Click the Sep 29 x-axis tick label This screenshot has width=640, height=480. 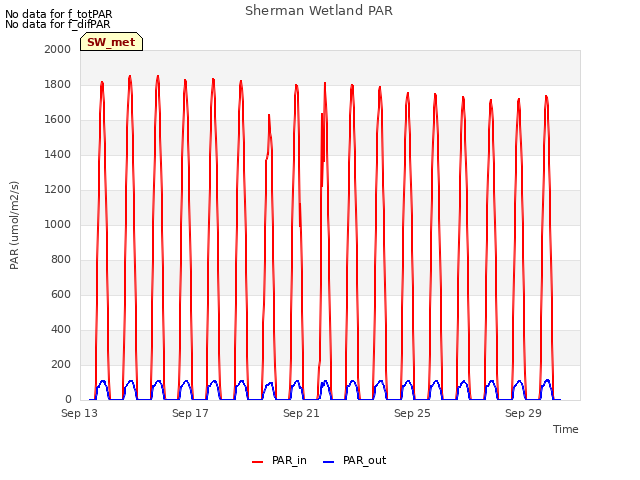pyautogui.click(x=523, y=413)
